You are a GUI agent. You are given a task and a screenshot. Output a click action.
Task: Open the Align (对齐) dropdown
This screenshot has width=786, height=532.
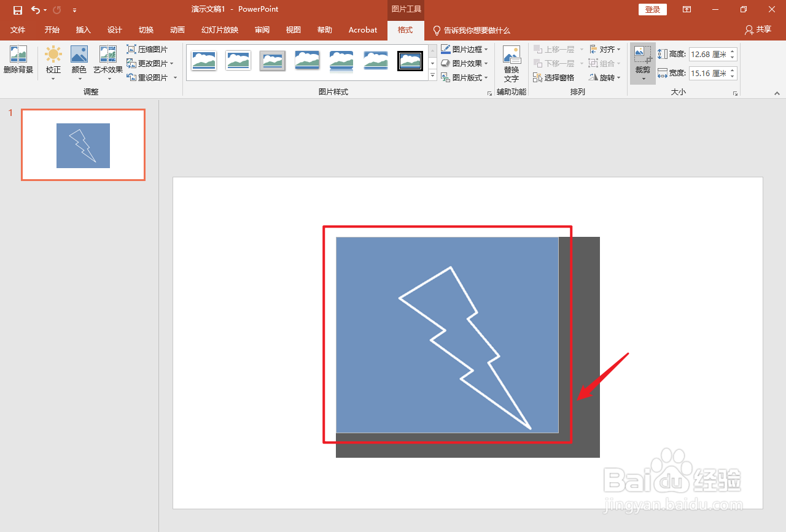click(x=605, y=49)
